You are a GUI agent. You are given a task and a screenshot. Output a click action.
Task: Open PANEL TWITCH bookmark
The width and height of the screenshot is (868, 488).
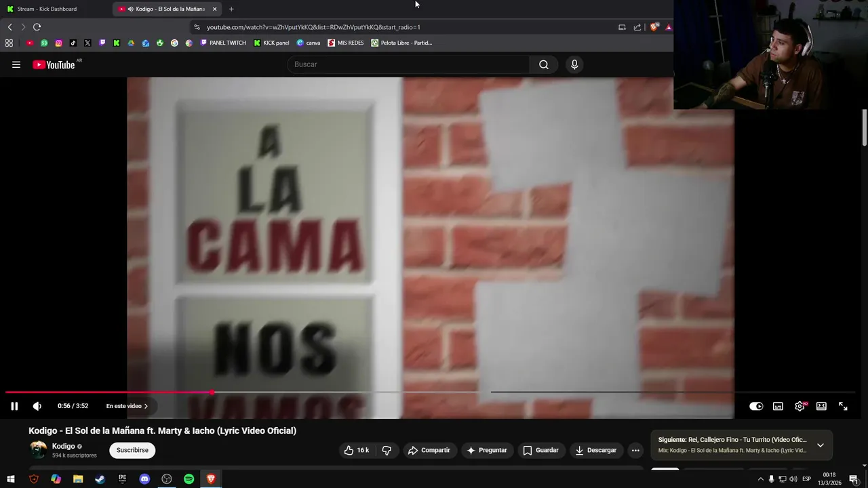click(223, 43)
